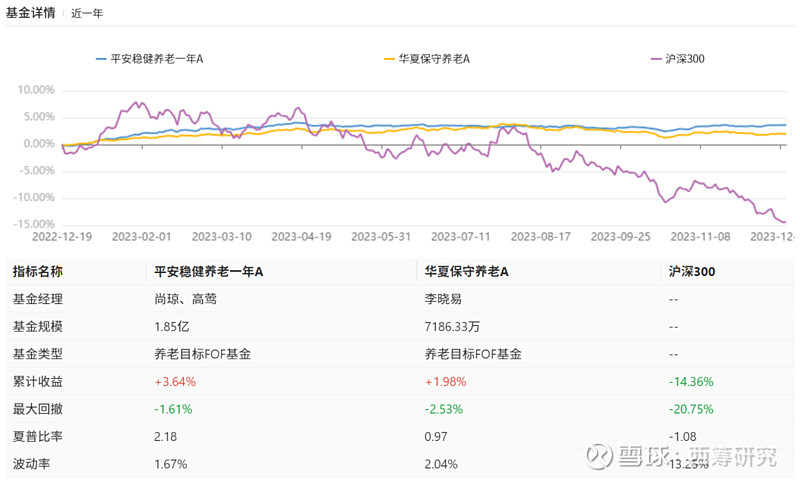Select the -20.75% max drawdown value
The width and height of the screenshot is (800, 481).
pos(691,409)
